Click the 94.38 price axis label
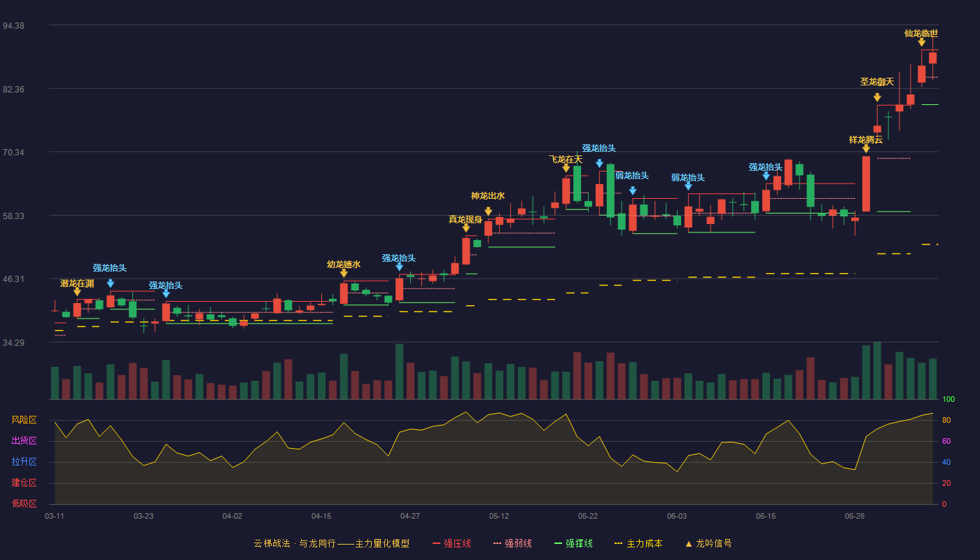The height and width of the screenshot is (560, 980). 14,26
